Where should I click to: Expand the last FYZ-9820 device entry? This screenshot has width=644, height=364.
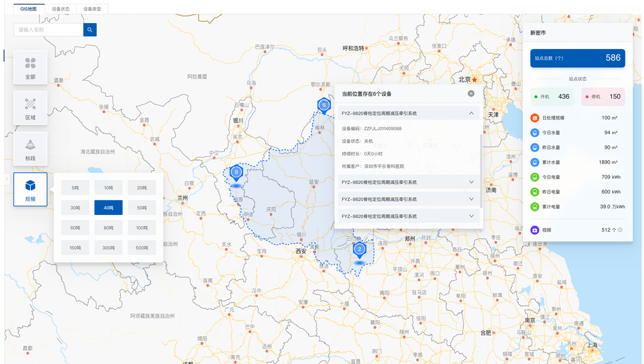[471, 216]
